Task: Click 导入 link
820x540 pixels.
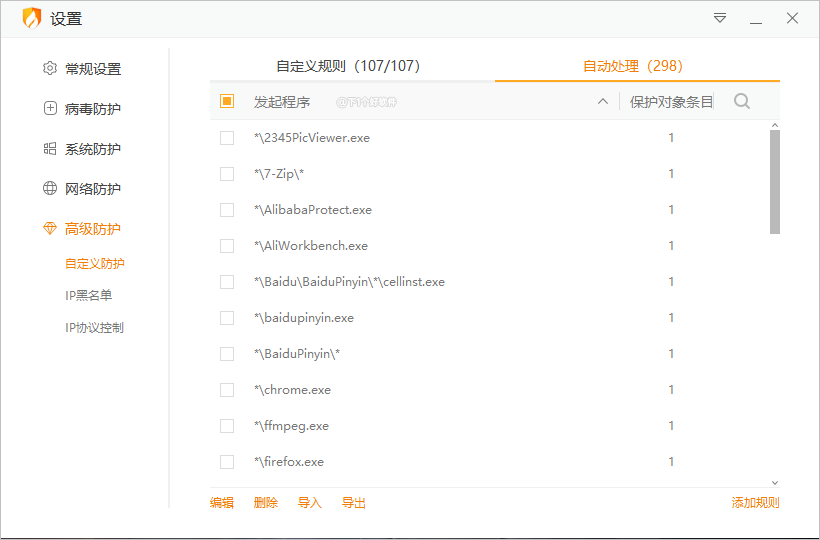Action: 310,503
